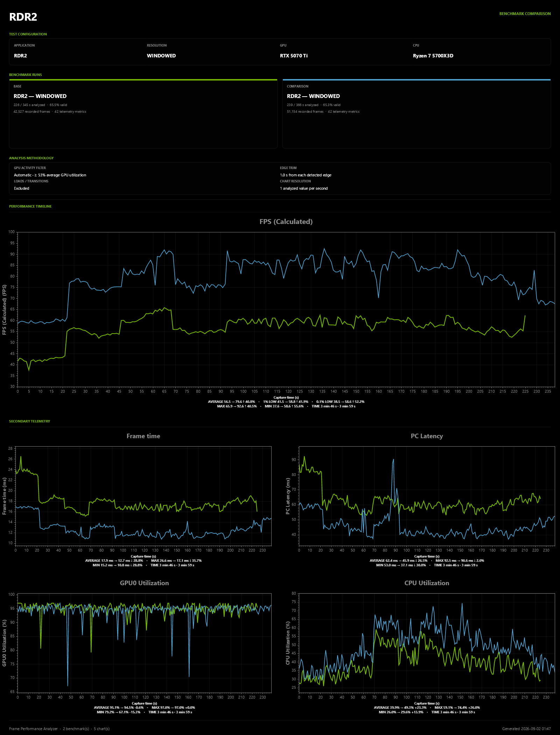Click inside the FPS (Calculated) line chart
The image size is (560, 735).
pyautogui.click(x=286, y=309)
